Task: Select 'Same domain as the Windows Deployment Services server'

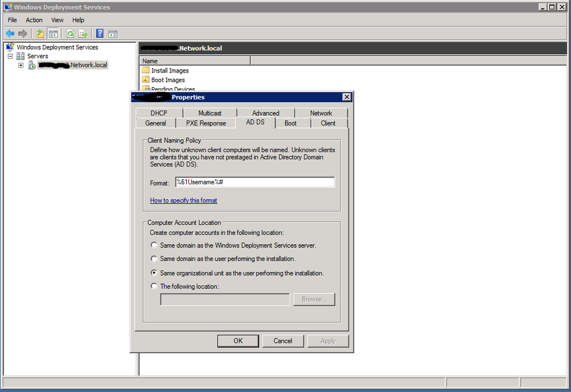Action: (x=154, y=245)
